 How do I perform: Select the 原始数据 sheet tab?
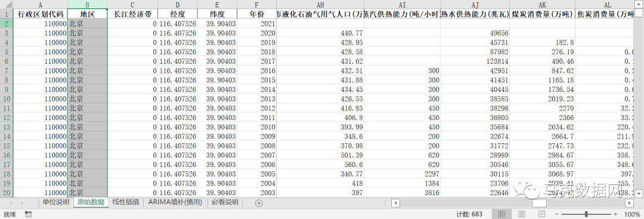(x=91, y=202)
